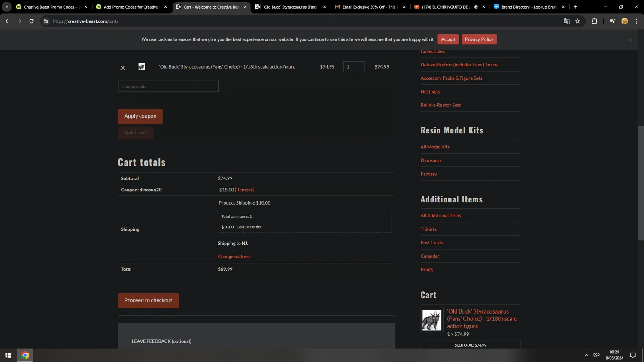Screen dimensions: 644x362
Task: Open the Chrome three-dot menu
Action: click(x=637, y=21)
